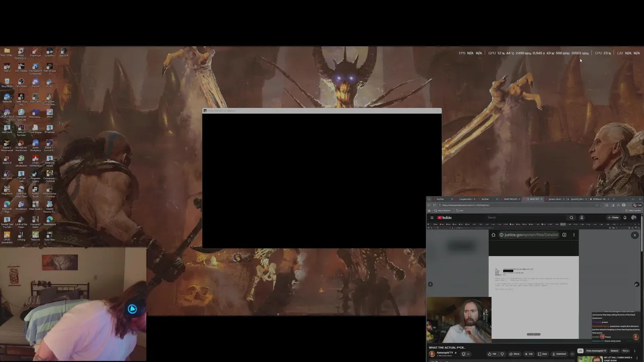
Task: Like the video (thumbs up)
Action: pos(492,354)
